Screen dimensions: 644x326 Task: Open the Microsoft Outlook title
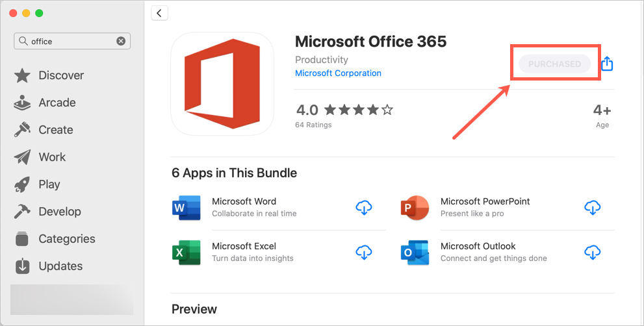(x=478, y=246)
